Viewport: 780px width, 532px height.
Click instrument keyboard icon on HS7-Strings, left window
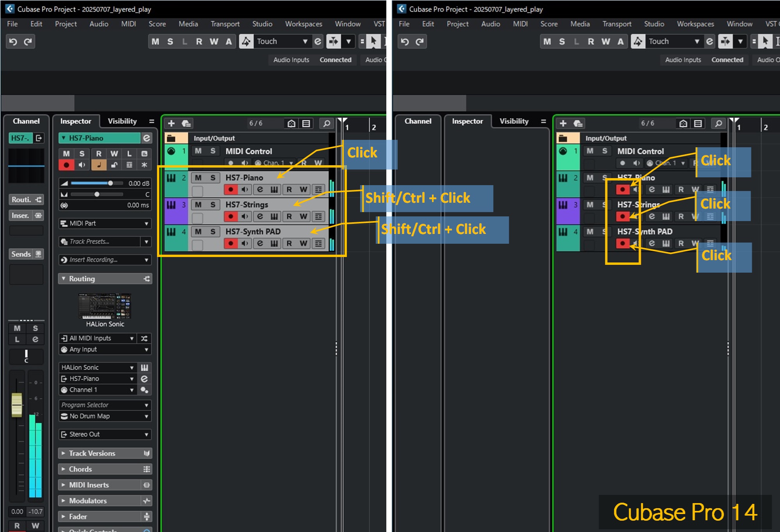tap(274, 216)
